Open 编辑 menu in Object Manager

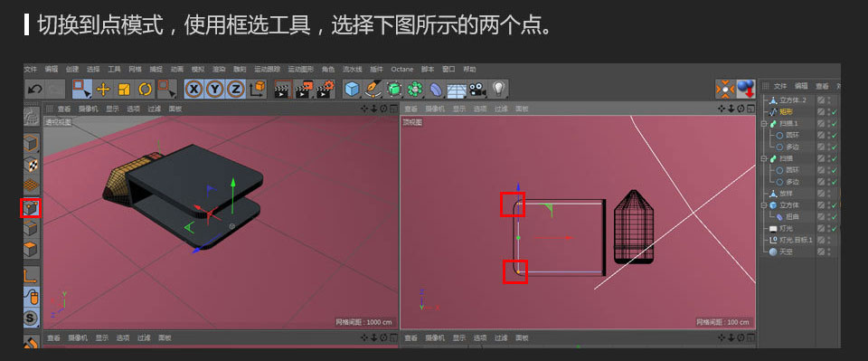(801, 86)
